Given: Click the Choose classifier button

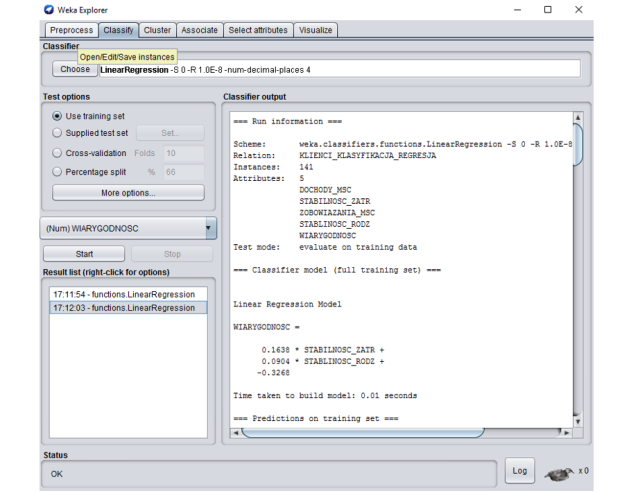Looking at the screenshot, I should [75, 69].
